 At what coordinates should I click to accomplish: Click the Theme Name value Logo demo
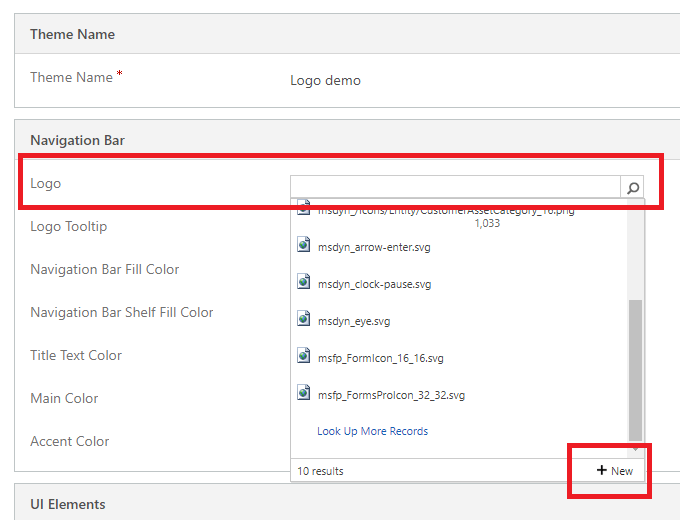click(325, 80)
